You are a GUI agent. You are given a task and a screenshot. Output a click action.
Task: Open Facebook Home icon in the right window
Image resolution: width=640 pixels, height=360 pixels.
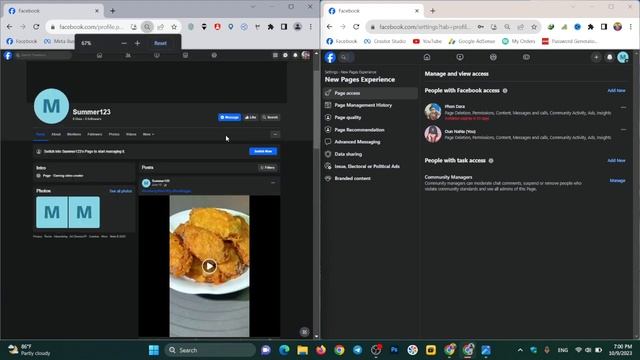click(427, 58)
